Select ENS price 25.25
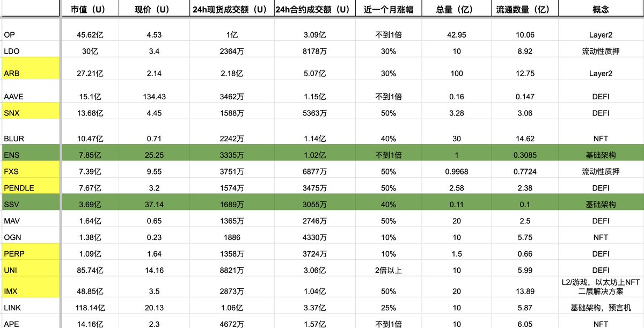644x328 pixels. (x=153, y=155)
